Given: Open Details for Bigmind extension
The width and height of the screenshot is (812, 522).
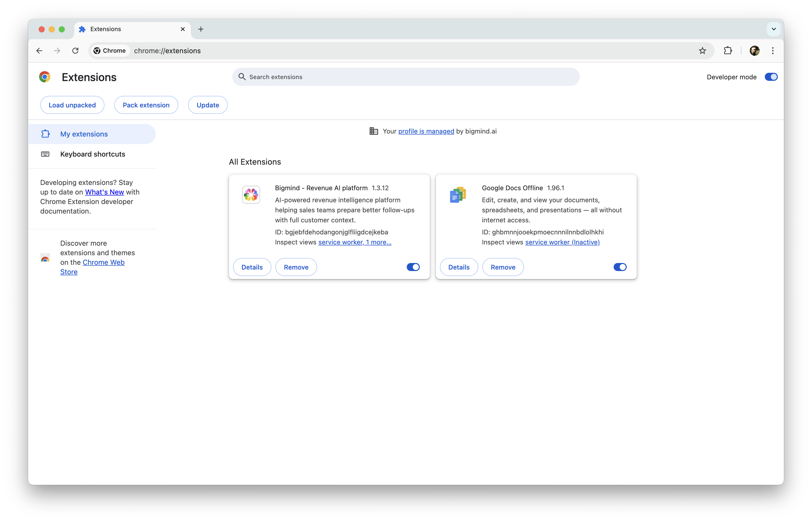Looking at the screenshot, I should point(252,267).
